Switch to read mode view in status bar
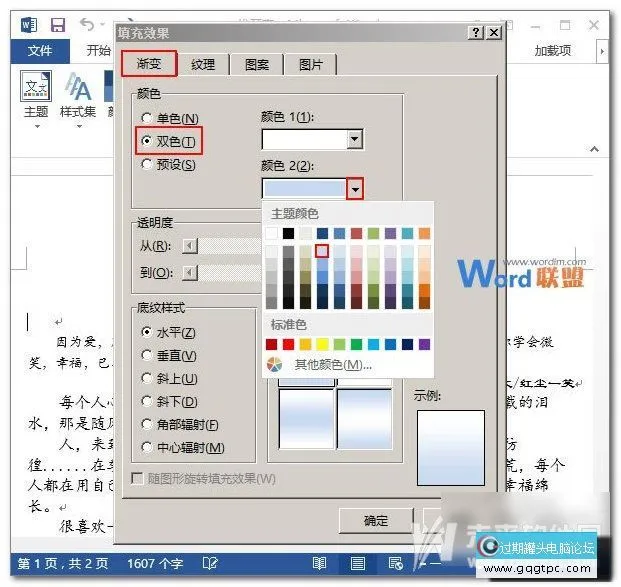 point(319,563)
